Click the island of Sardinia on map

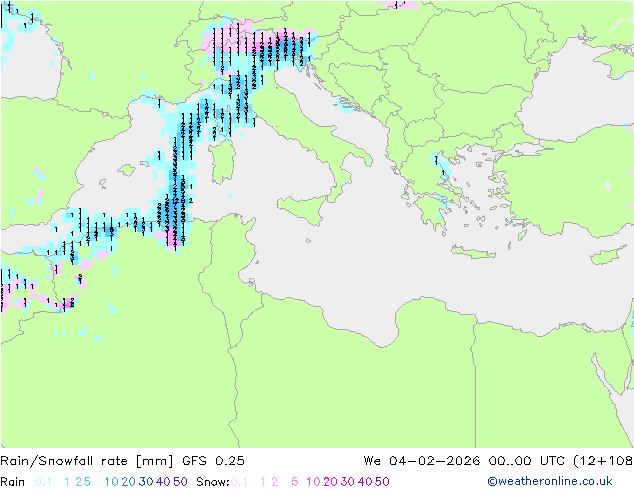tap(222, 162)
